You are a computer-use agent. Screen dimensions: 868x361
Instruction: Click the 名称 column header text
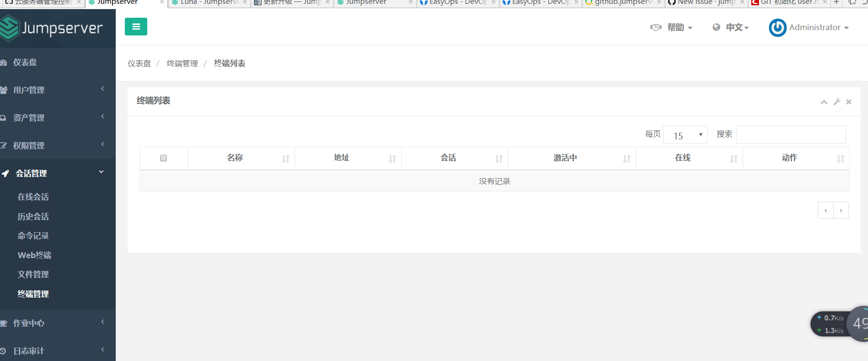point(235,158)
